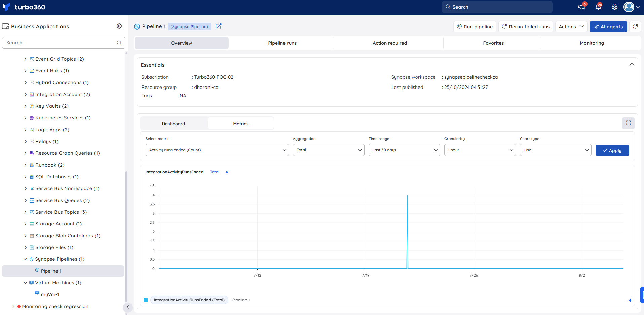Open the AI agents button
Screen dimensions: 644x315
(x=608, y=27)
